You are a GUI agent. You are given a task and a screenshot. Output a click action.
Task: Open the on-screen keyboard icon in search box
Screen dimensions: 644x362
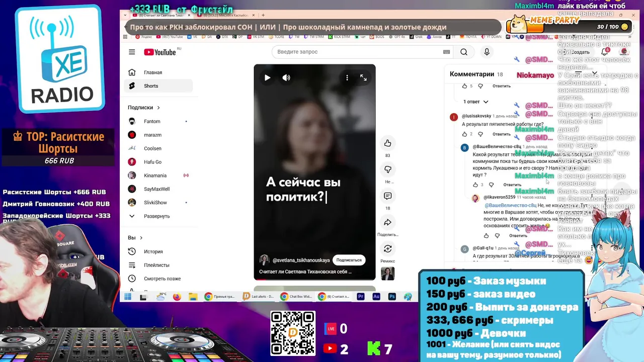[x=446, y=52]
